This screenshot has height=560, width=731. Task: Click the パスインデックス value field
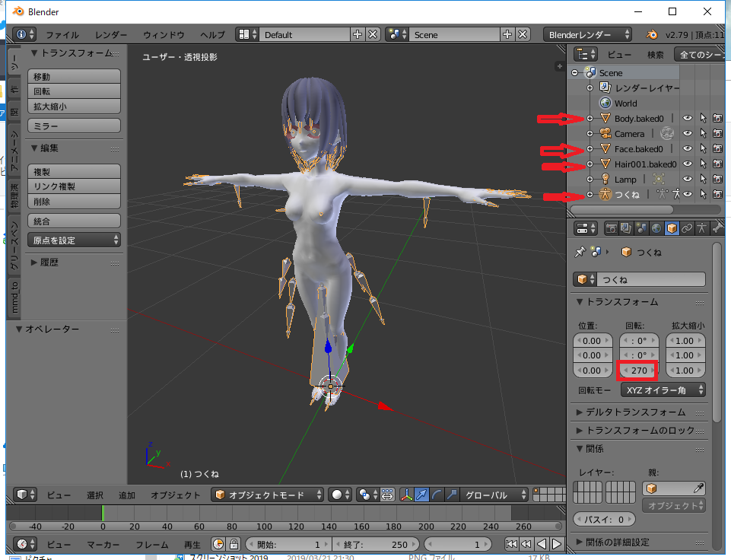[604, 519]
